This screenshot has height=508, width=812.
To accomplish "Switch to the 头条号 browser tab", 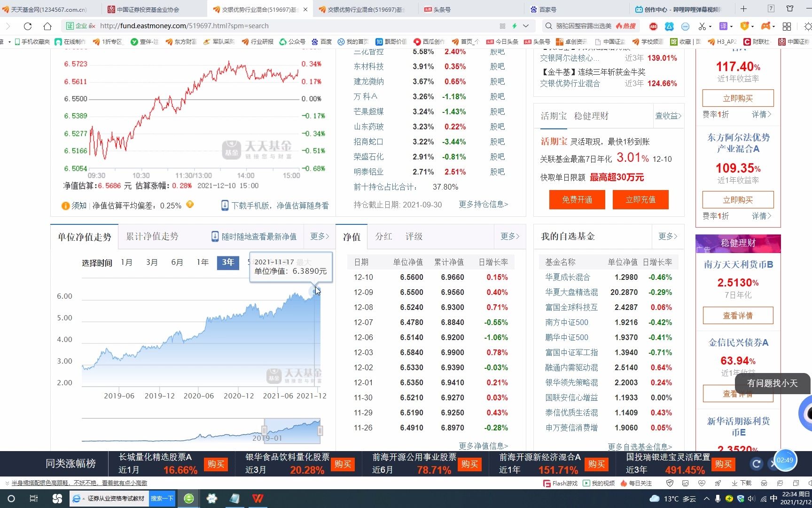I will [437, 8].
